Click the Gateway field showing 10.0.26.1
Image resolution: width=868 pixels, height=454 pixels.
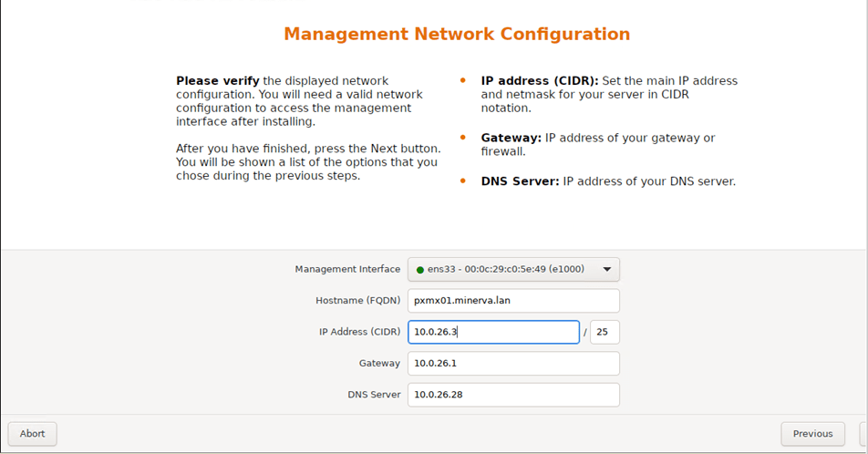(x=512, y=363)
